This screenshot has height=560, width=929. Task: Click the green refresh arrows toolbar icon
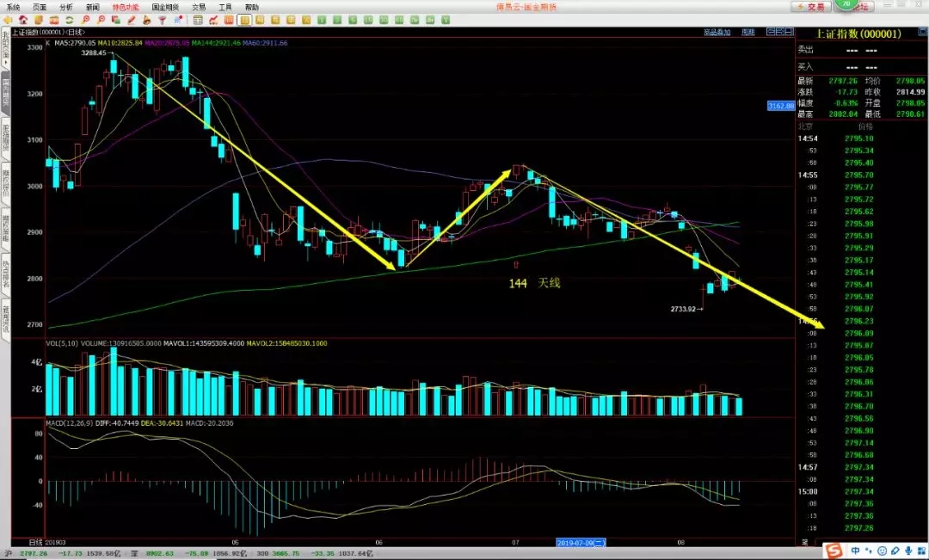(x=70, y=20)
